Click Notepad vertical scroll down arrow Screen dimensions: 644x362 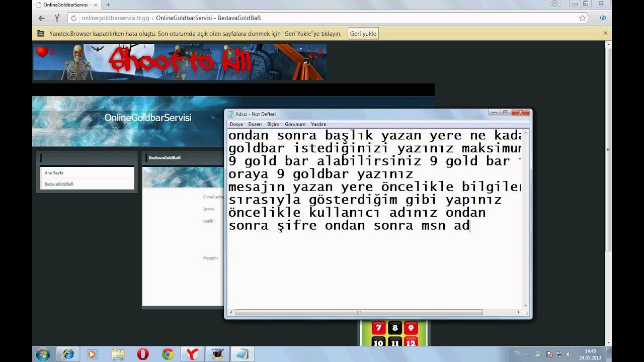pos(526,305)
